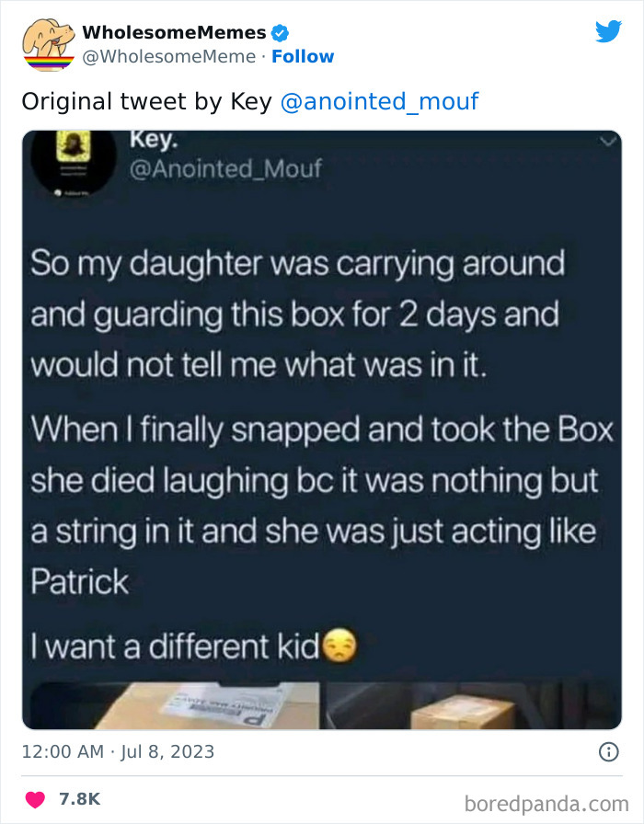Image resolution: width=644 pixels, height=824 pixels.
Task: Expand the embedded tweet options chevron
Action: (606, 140)
